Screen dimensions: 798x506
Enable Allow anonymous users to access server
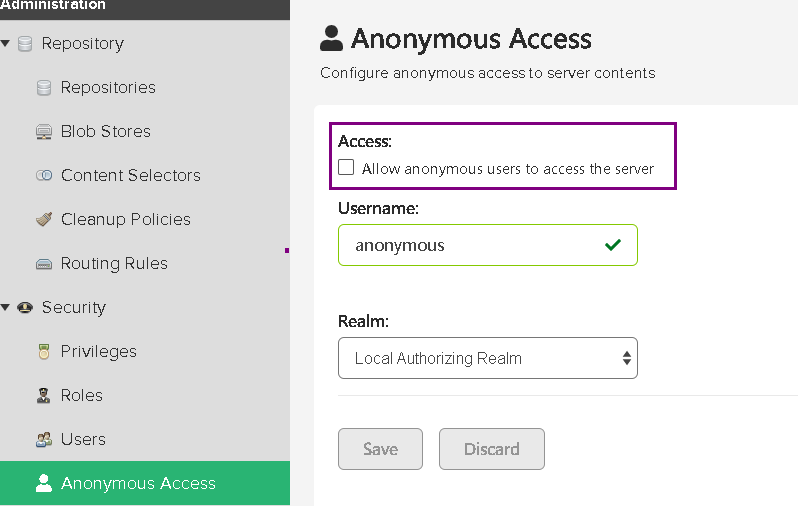pyautogui.click(x=346, y=168)
